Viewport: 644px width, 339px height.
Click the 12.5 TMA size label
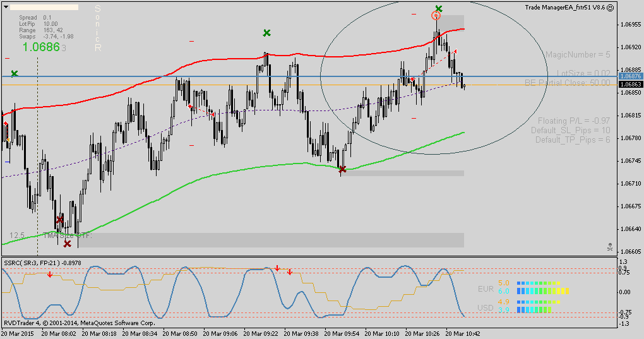17,235
